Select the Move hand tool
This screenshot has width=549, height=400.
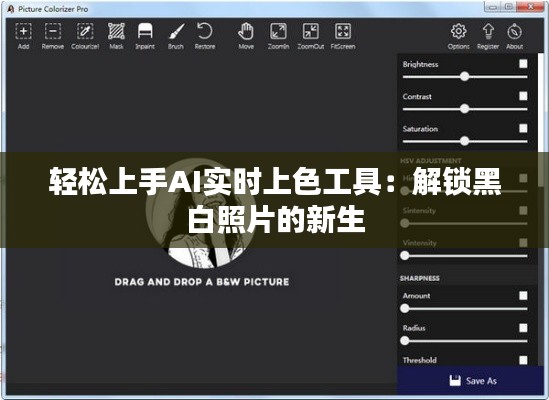246,35
